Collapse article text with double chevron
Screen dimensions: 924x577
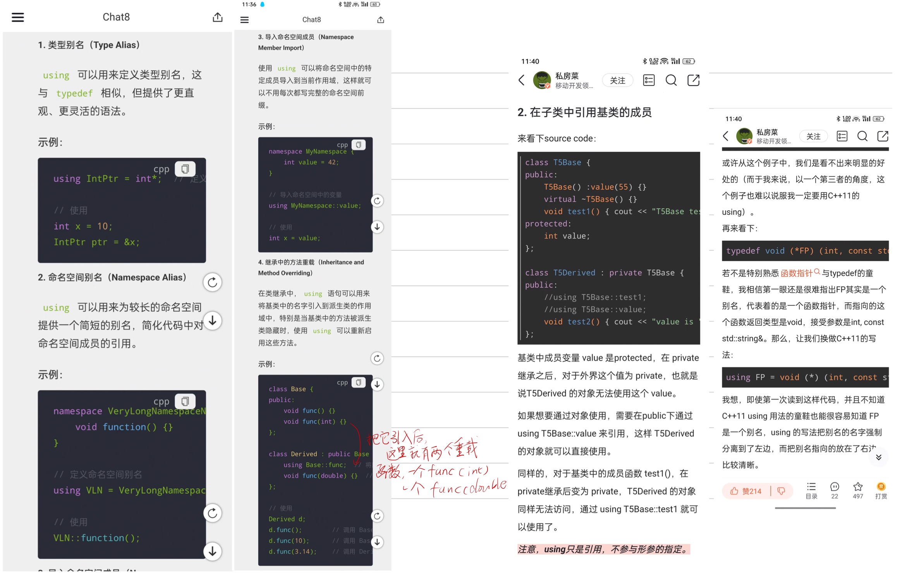878,457
